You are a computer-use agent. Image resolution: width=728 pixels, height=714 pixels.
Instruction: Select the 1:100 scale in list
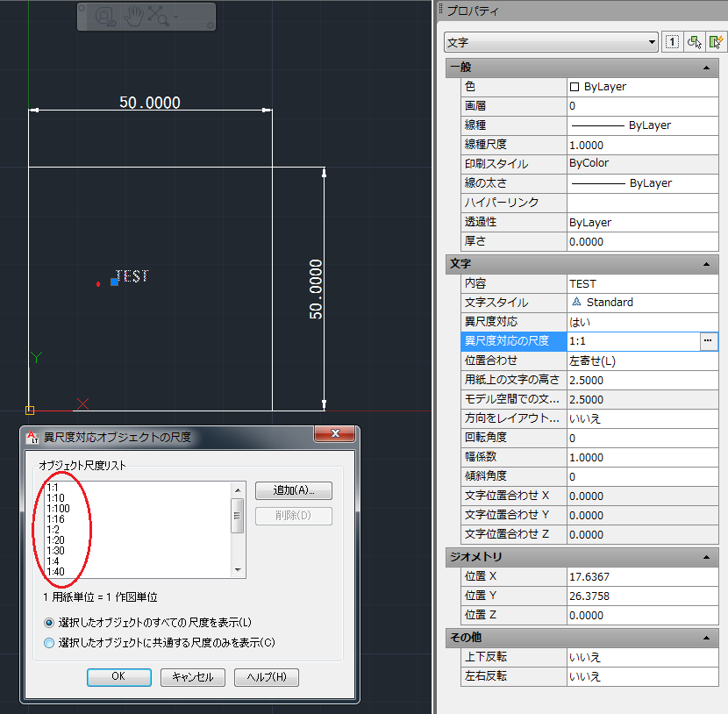(59, 509)
